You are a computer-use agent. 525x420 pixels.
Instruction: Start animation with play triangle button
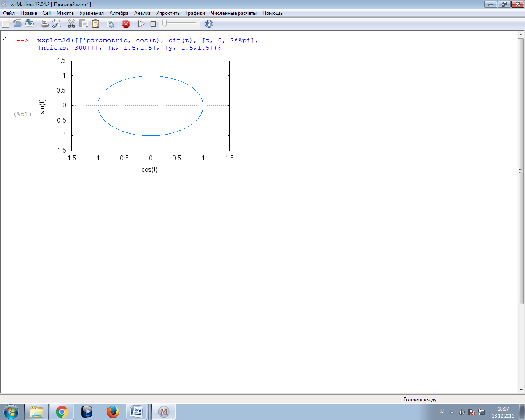pos(141,24)
